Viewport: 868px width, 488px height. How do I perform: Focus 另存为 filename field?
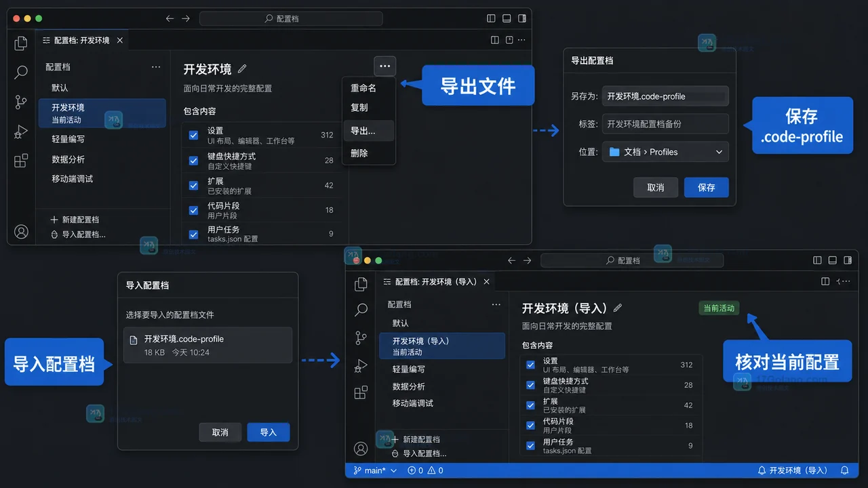pos(665,96)
